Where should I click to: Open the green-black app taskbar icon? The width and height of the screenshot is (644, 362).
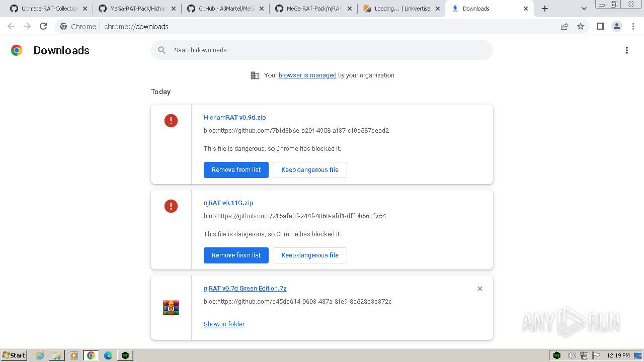125,355
